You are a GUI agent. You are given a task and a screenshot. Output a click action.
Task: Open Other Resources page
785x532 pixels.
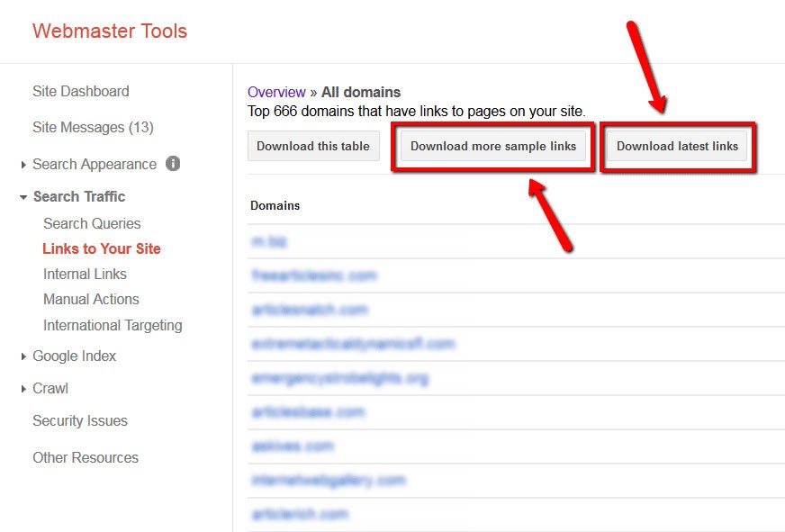(86, 457)
